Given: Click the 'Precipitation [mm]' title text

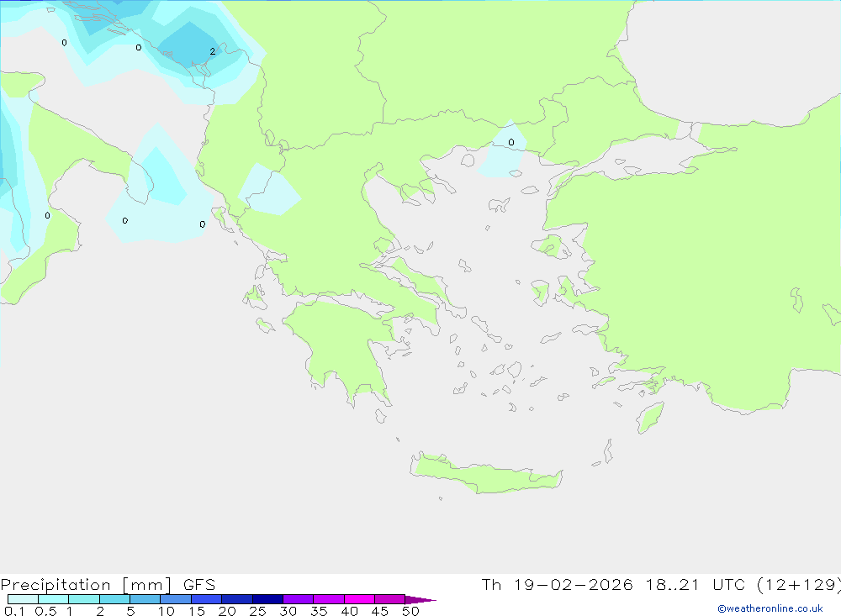Looking at the screenshot, I should [x=86, y=585].
